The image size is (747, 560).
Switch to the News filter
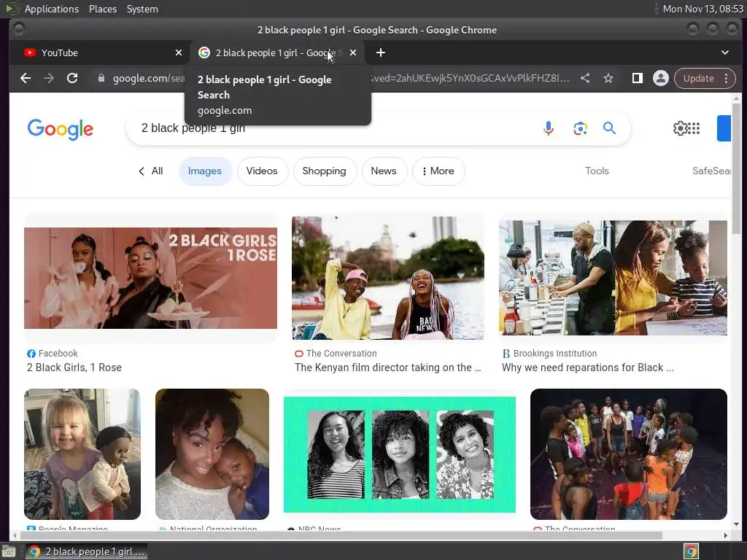pos(384,171)
